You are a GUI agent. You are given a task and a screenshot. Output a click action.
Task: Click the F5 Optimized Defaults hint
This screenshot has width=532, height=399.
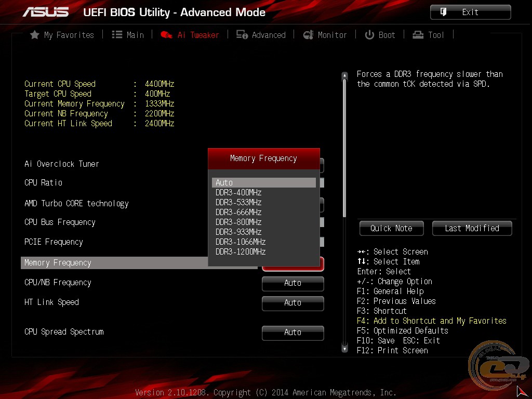403,330
